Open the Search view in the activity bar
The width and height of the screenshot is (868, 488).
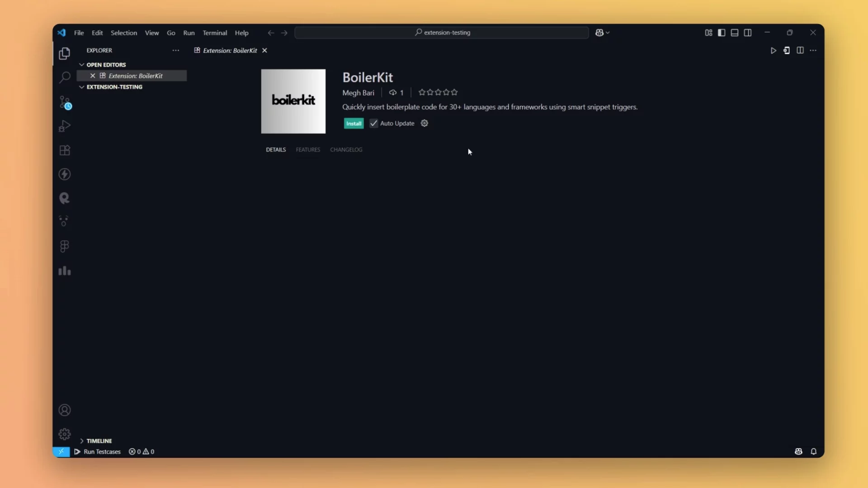point(65,77)
